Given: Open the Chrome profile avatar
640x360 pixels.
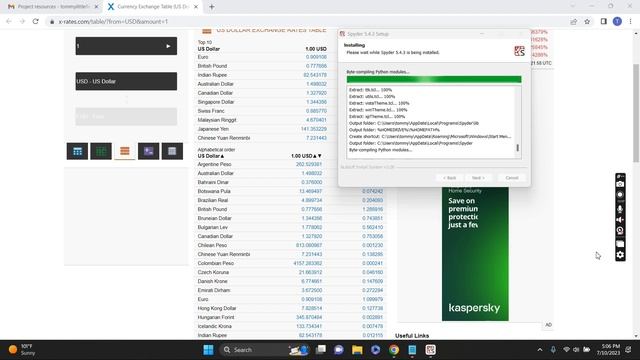Looking at the screenshot, I should tap(617, 22).
